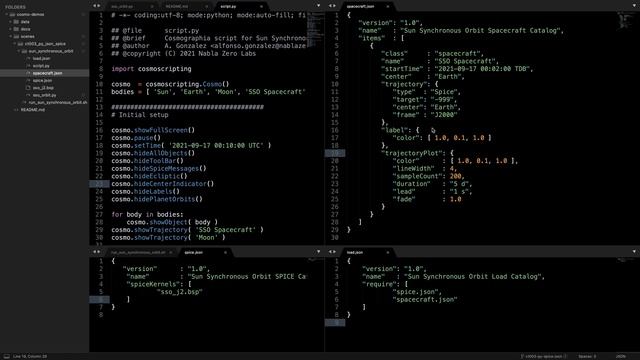The image size is (640, 360).
Task: Place cursor on cosmo.hideCenterIndicator() line
Action: 162,184
